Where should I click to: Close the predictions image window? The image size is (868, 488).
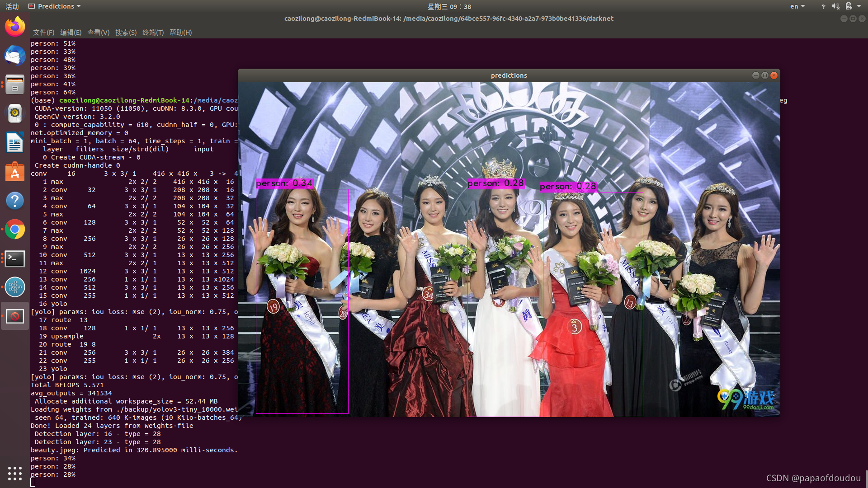[774, 75]
